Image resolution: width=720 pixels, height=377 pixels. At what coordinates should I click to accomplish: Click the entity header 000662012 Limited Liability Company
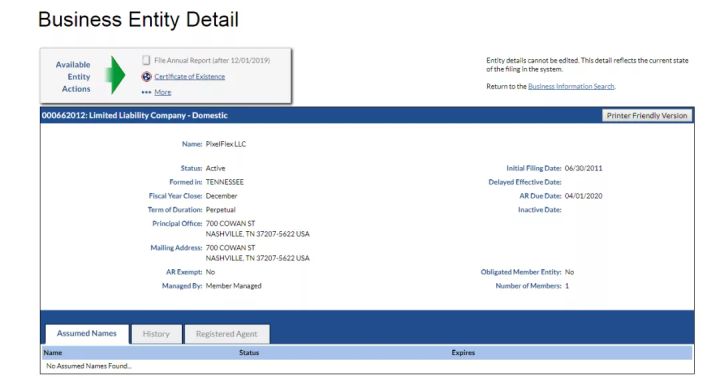135,116
